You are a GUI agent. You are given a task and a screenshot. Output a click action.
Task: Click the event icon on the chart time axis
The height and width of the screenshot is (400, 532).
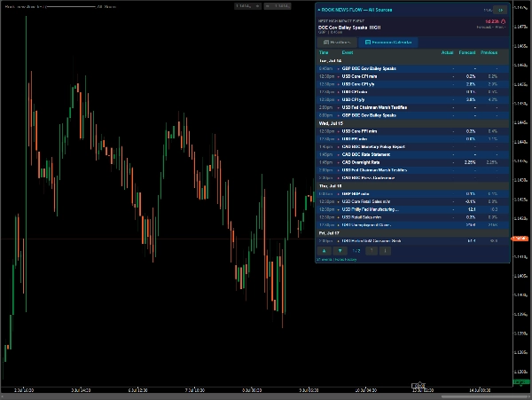coord(419,386)
